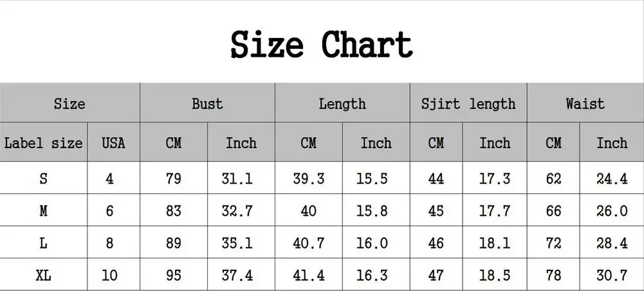This screenshot has width=644, height=291.
Task: Click the Sjirt length header cell
Action: [x=468, y=103]
